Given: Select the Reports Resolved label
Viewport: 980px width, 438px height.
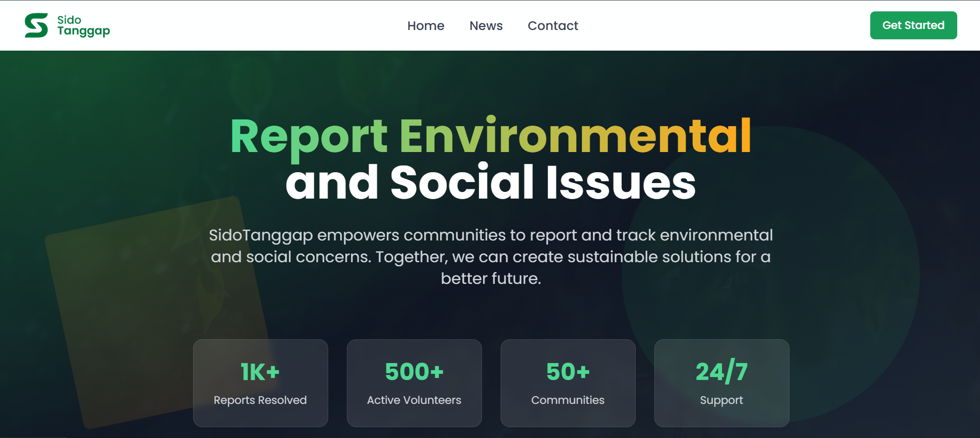Looking at the screenshot, I should (260, 400).
